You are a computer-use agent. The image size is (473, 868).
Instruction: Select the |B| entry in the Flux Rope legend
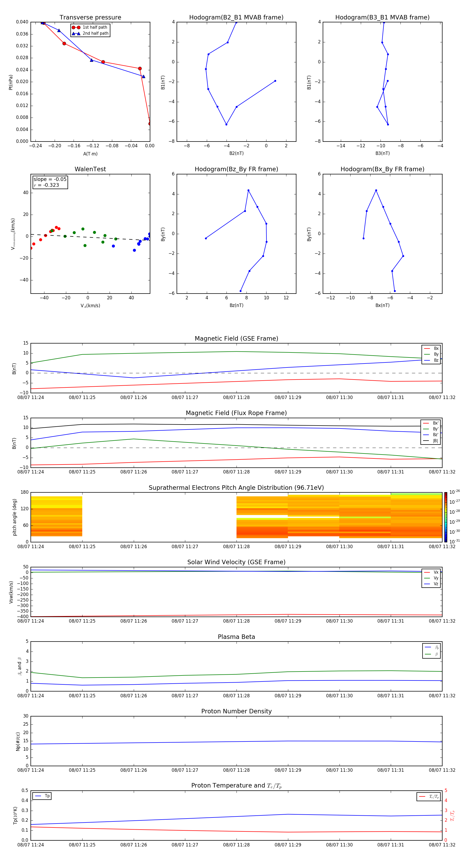tap(431, 441)
